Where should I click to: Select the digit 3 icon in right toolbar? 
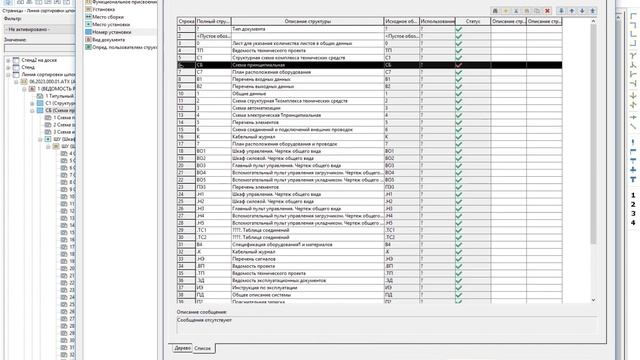[633, 213]
